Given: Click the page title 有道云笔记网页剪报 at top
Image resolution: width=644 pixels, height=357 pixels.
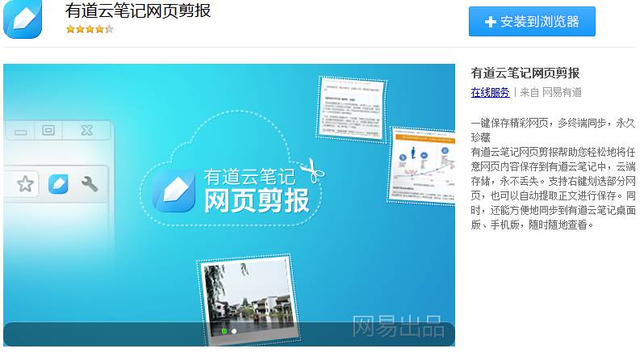Looking at the screenshot, I should [138, 10].
